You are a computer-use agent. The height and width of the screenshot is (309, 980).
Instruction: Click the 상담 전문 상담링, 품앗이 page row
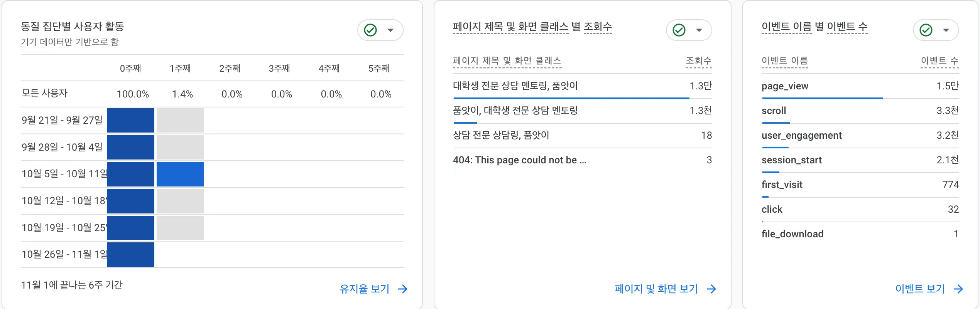click(583, 136)
